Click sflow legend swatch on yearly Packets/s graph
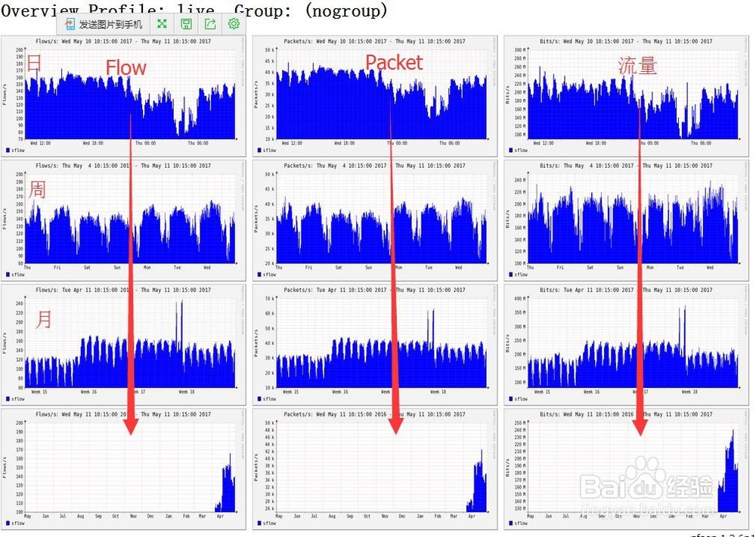The width and height of the screenshot is (756, 537). (x=259, y=523)
